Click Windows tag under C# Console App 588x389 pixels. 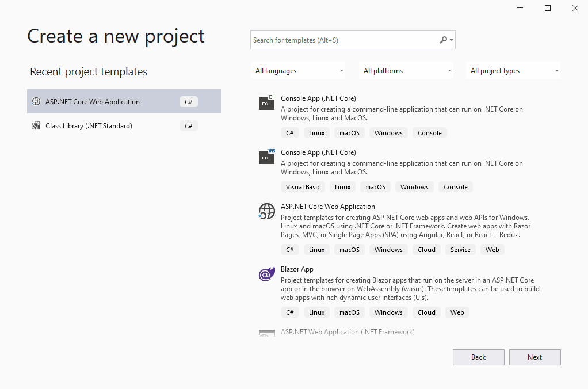[x=388, y=133]
